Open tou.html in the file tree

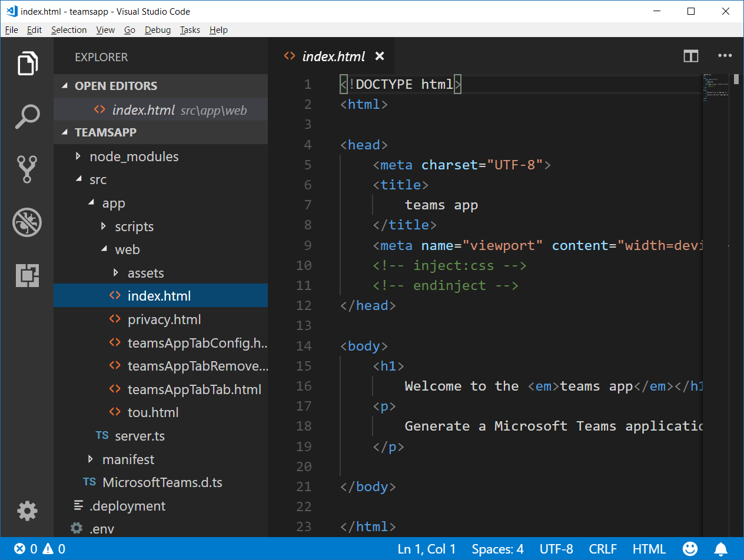[x=161, y=412]
